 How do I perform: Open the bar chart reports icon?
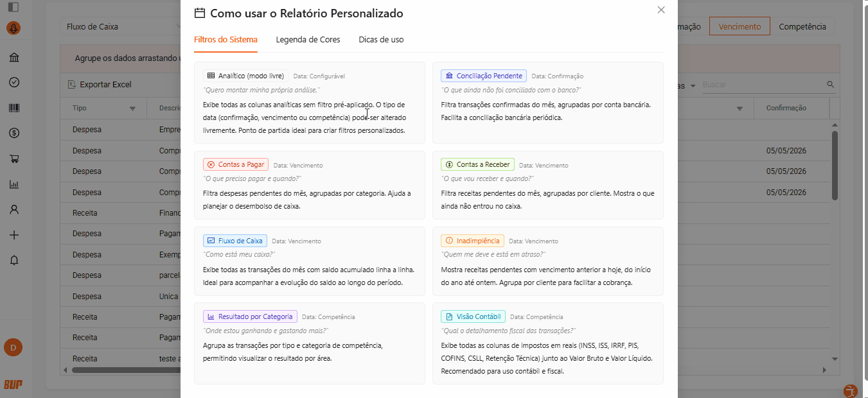(x=14, y=184)
